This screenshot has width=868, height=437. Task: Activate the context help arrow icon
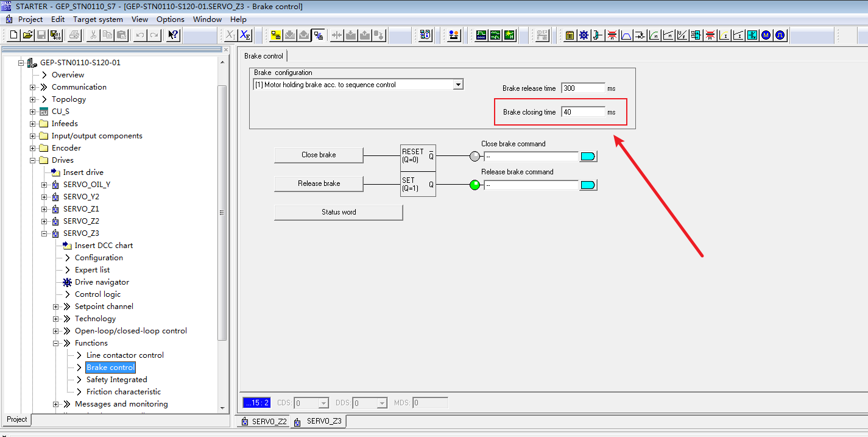pos(173,35)
